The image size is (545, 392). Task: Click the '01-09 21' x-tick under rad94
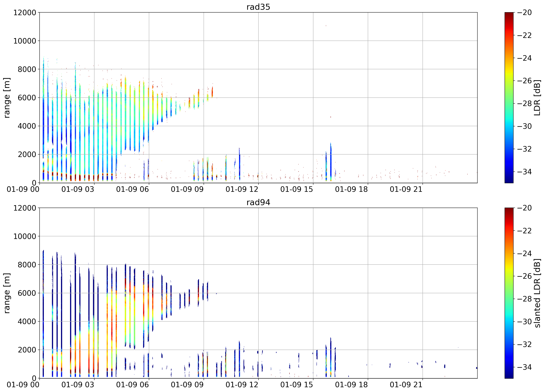[x=406, y=385]
